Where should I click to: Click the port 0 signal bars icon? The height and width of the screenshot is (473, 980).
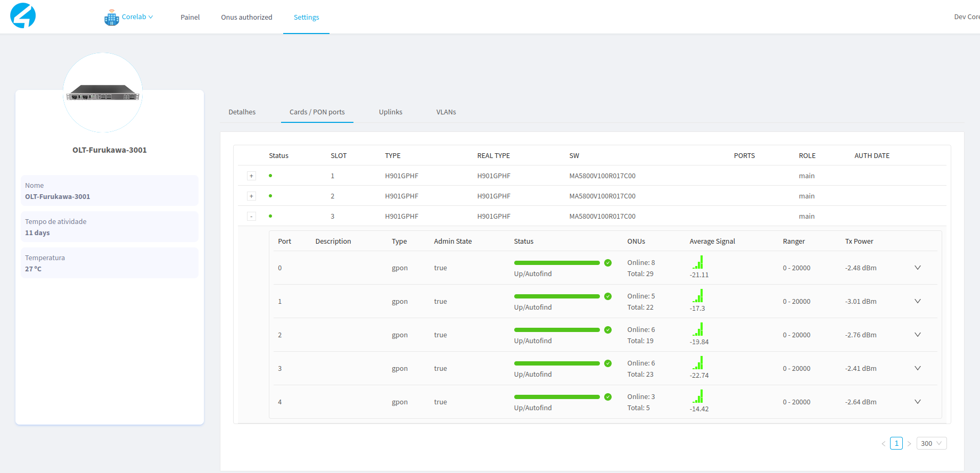[x=698, y=262]
